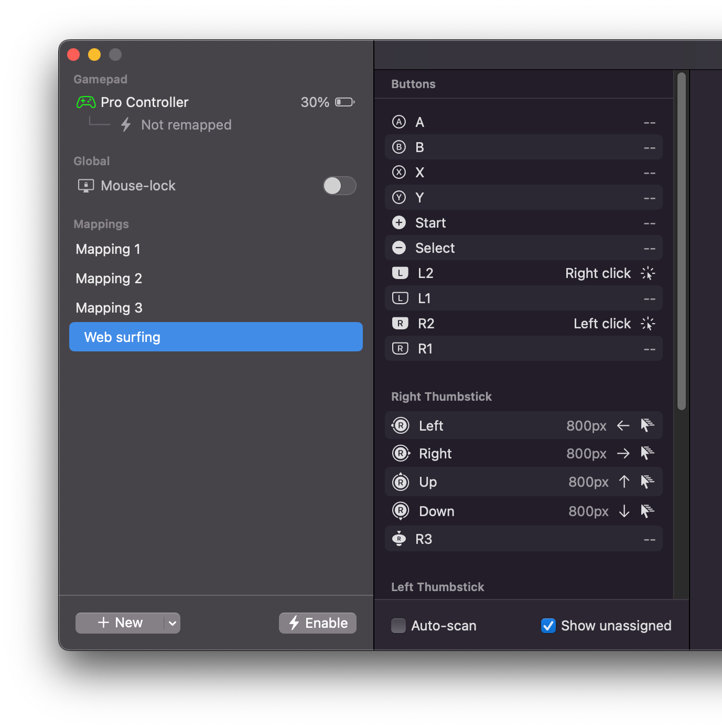Click the Right click mouse icon on L2 row

(x=648, y=273)
